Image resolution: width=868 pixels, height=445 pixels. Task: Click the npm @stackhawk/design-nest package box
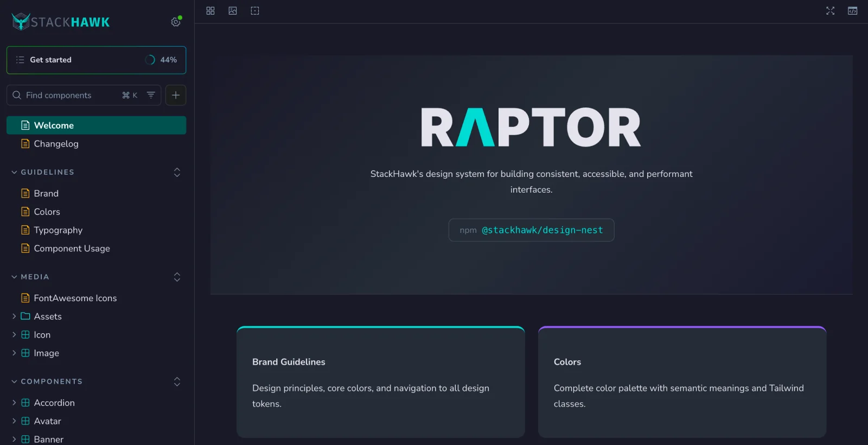[x=532, y=230]
